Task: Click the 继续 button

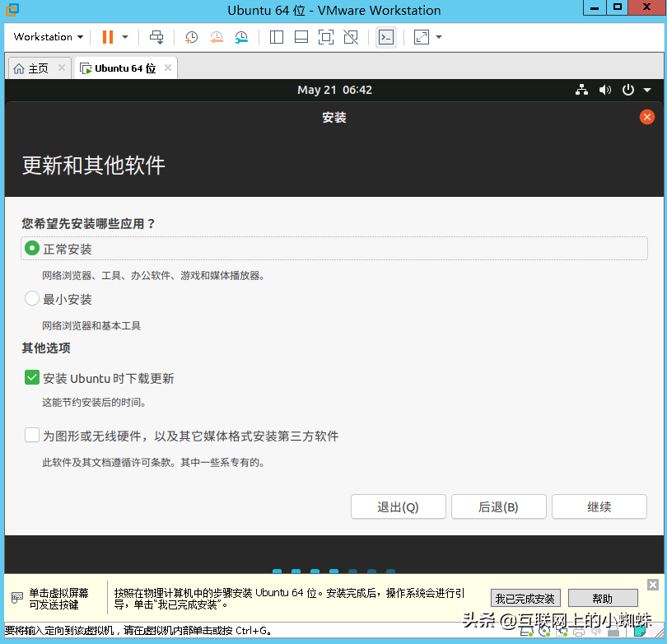Action: click(599, 506)
